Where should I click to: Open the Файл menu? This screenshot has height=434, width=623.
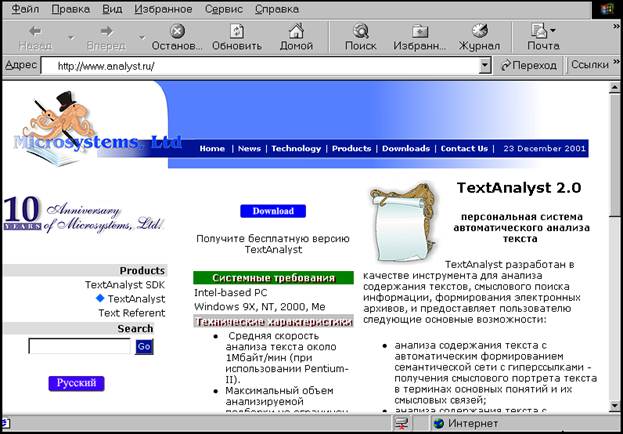tap(25, 8)
